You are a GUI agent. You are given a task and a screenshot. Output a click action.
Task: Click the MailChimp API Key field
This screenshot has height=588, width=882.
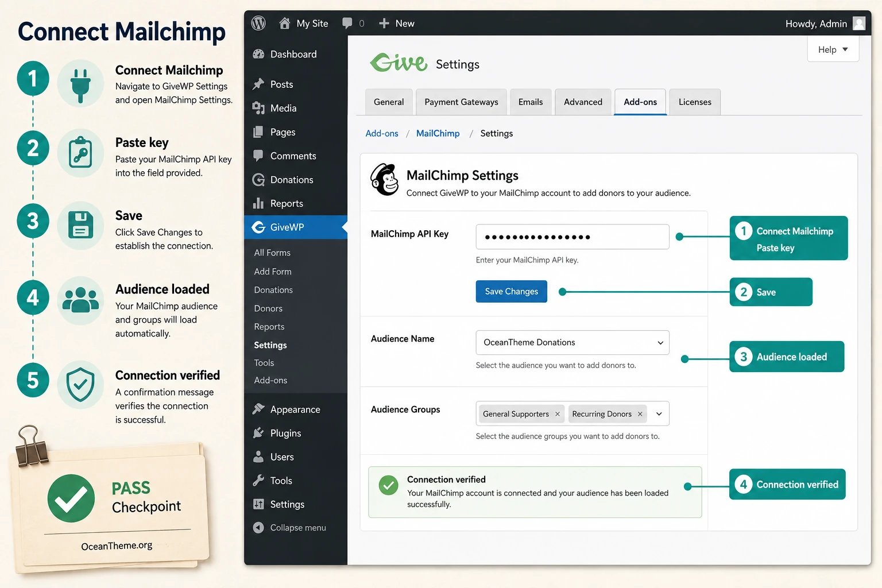pos(572,237)
